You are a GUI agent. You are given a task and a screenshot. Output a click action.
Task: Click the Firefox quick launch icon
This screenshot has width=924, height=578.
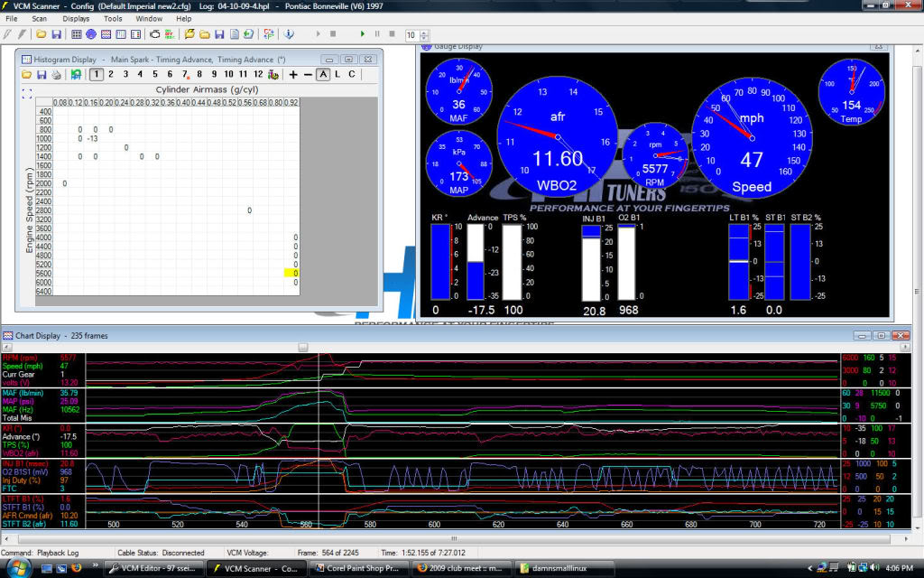tap(76, 568)
